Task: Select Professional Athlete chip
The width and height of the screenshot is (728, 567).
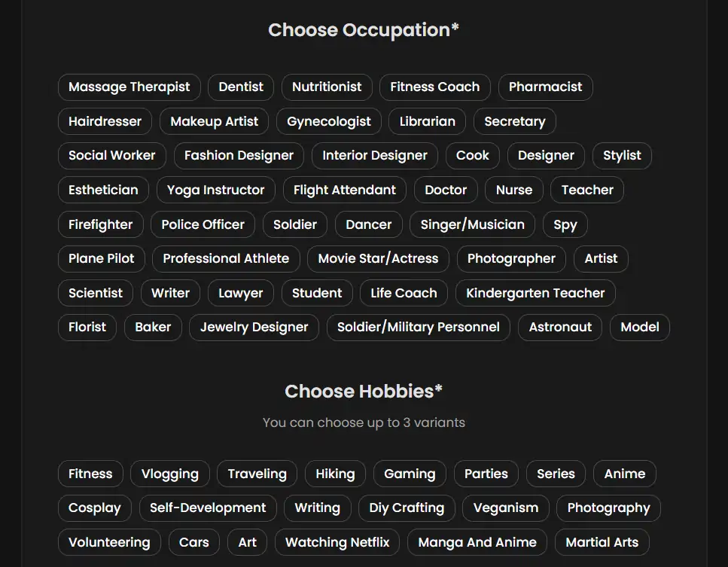Action: tap(226, 259)
